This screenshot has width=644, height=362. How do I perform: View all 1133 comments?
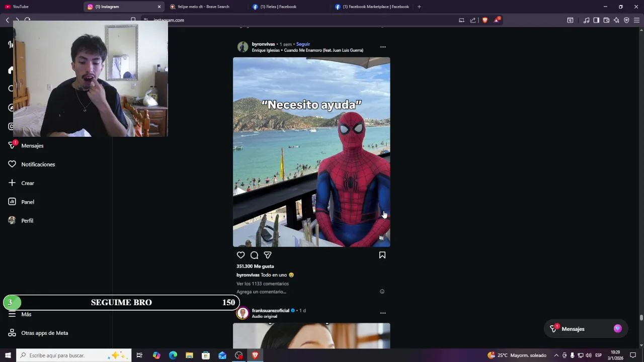click(x=263, y=284)
